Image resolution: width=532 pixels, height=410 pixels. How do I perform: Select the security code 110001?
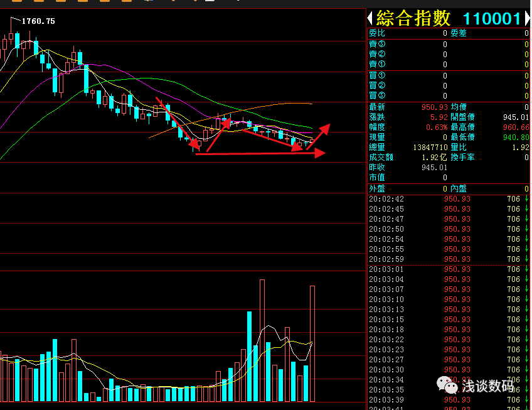[x=492, y=19]
